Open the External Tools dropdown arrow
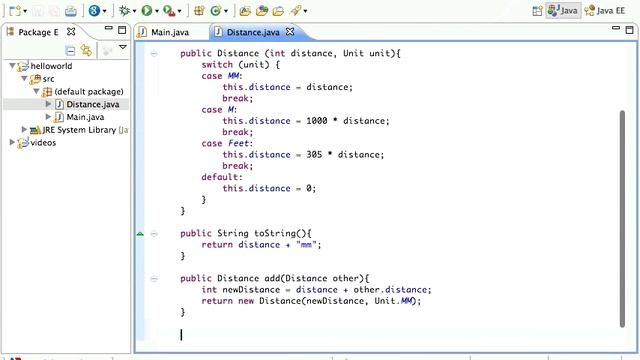Image resolution: width=640 pixels, height=360 pixels. [180, 11]
